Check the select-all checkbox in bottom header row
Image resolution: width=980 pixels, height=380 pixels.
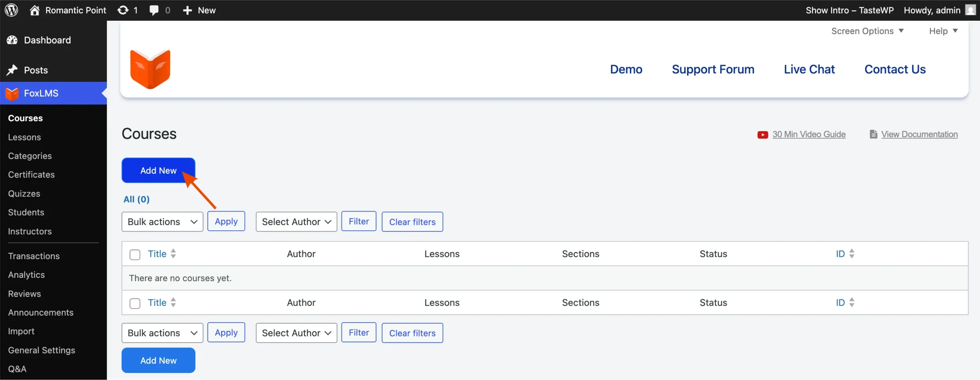coord(135,303)
